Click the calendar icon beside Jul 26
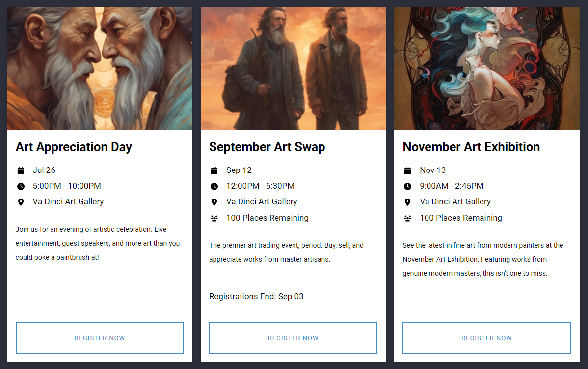This screenshot has width=588, height=369. tap(21, 171)
